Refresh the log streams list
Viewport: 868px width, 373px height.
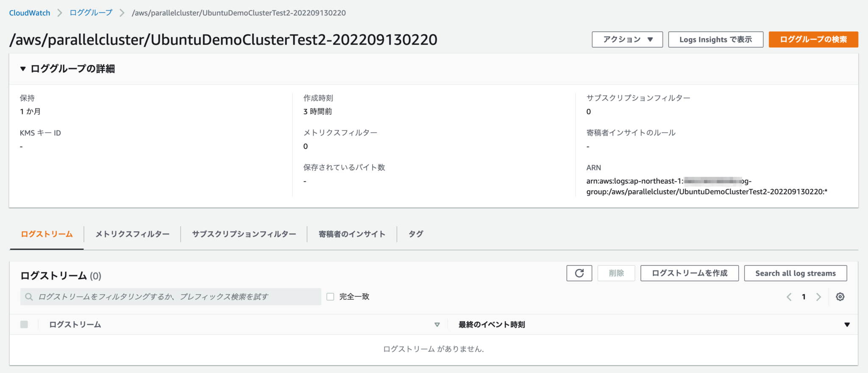pos(579,273)
